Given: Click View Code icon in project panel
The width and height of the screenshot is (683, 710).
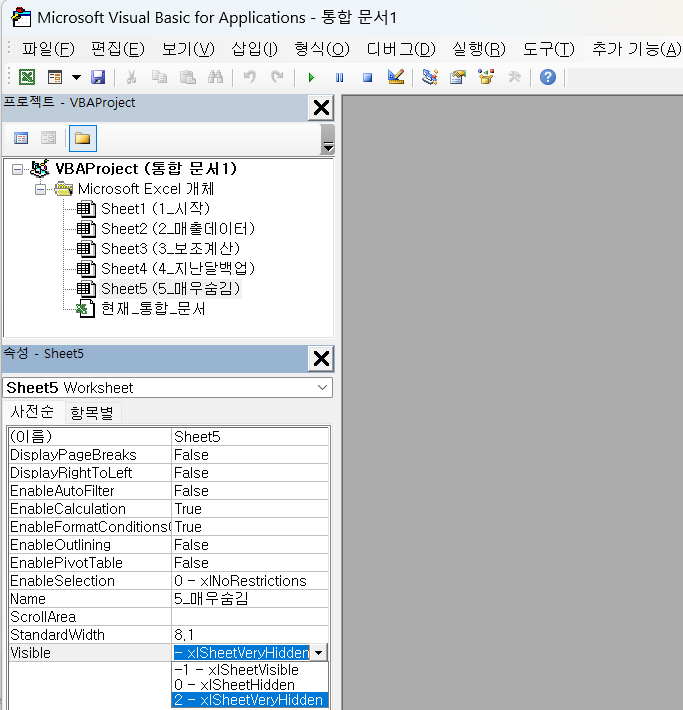Looking at the screenshot, I should (21, 138).
